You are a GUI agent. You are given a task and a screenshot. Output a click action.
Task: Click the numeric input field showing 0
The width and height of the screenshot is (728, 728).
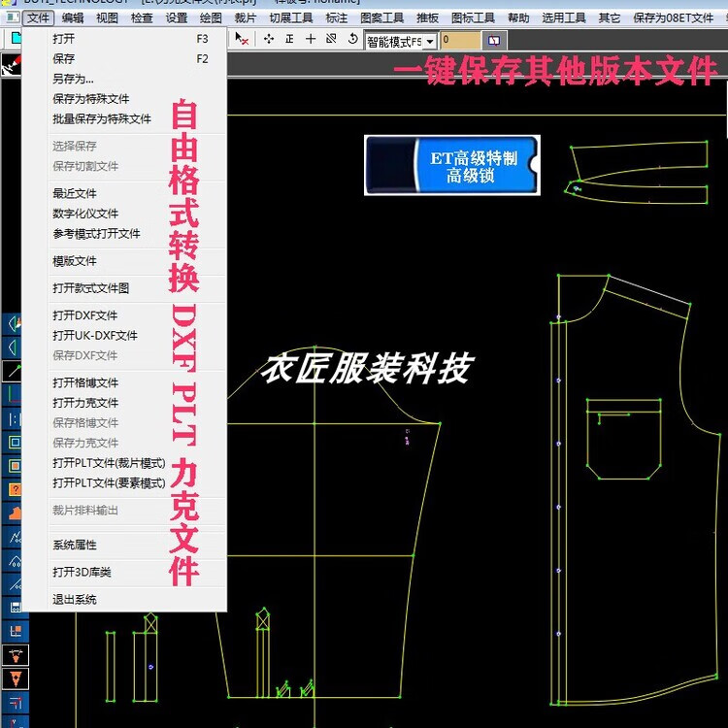(x=460, y=41)
